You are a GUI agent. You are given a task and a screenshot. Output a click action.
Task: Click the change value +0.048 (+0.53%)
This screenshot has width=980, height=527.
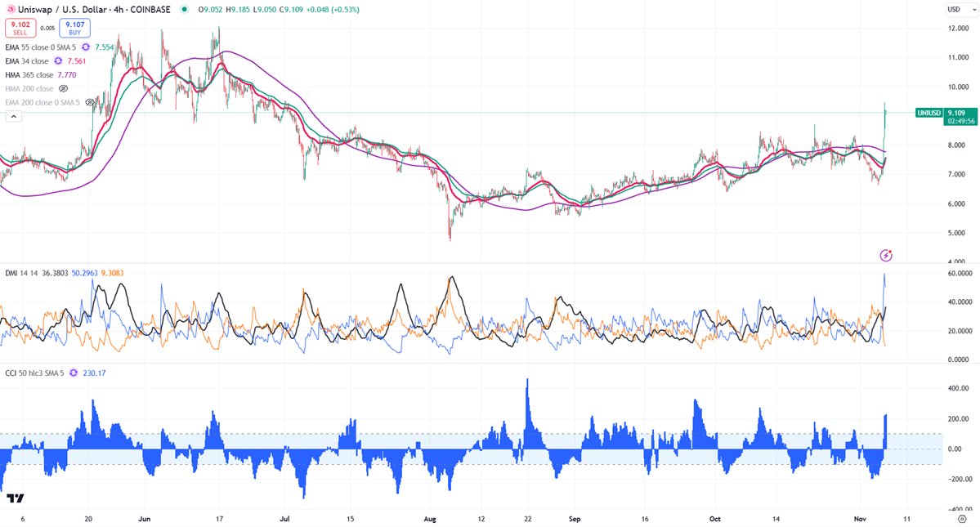pos(333,9)
